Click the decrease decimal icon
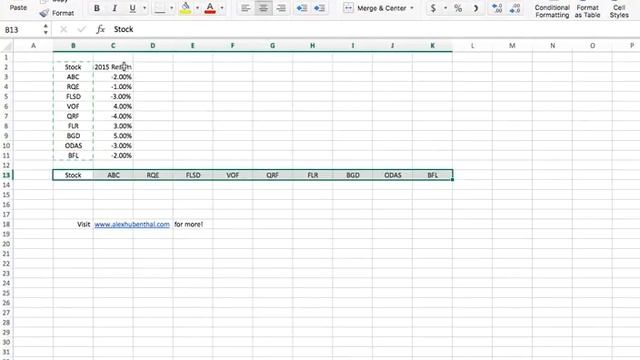Viewport: 640px width, 360px height. [515, 8]
